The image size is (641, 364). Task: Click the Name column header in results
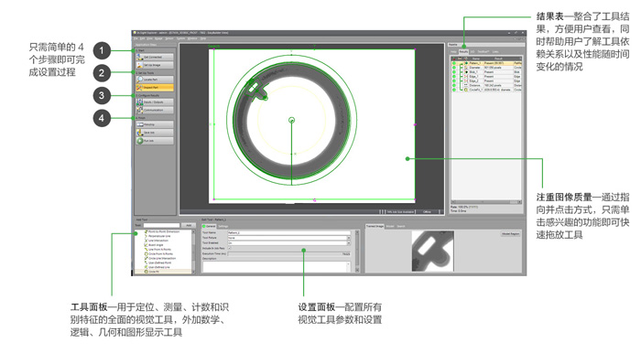(x=476, y=59)
